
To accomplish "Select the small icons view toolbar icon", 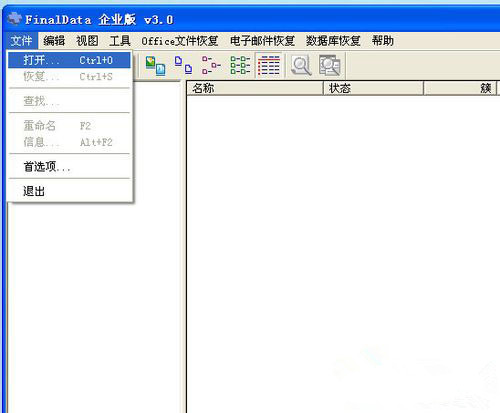I will (x=183, y=65).
